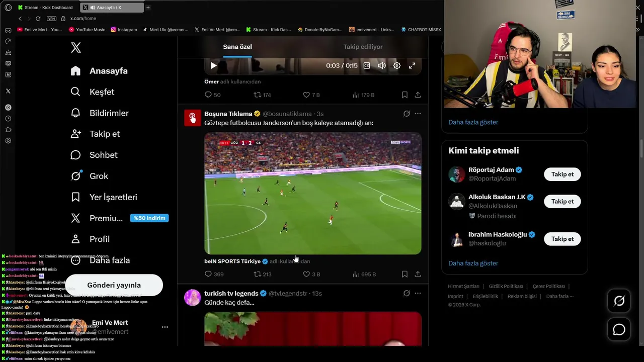Open beIN SPORTS Türkiye profile link
The height and width of the screenshot is (362, 644).
pos(236,261)
